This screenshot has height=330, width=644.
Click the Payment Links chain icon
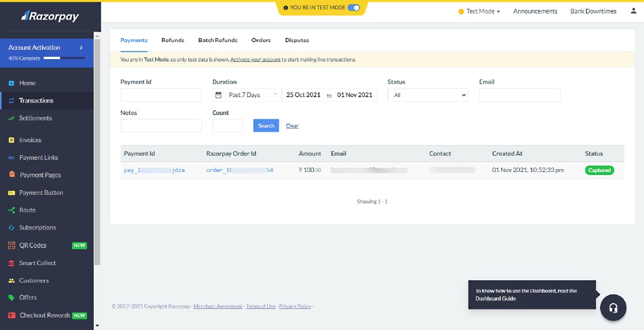click(x=12, y=157)
